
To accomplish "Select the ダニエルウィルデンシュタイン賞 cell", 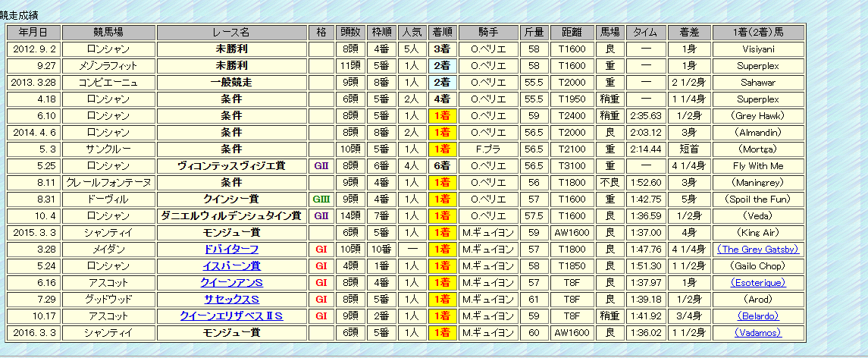I will [231, 216].
